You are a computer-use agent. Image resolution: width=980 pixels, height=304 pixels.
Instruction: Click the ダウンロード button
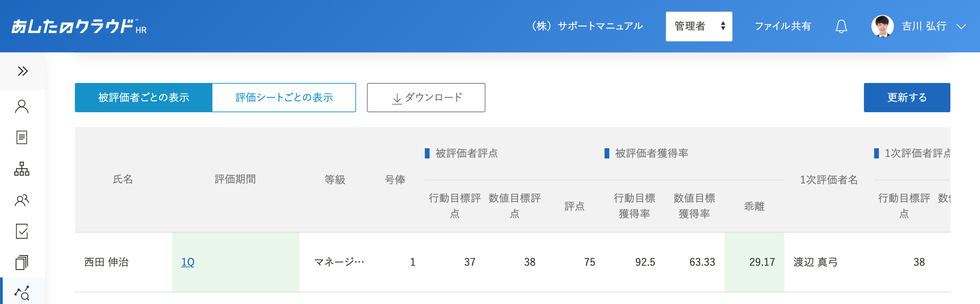click(x=426, y=98)
